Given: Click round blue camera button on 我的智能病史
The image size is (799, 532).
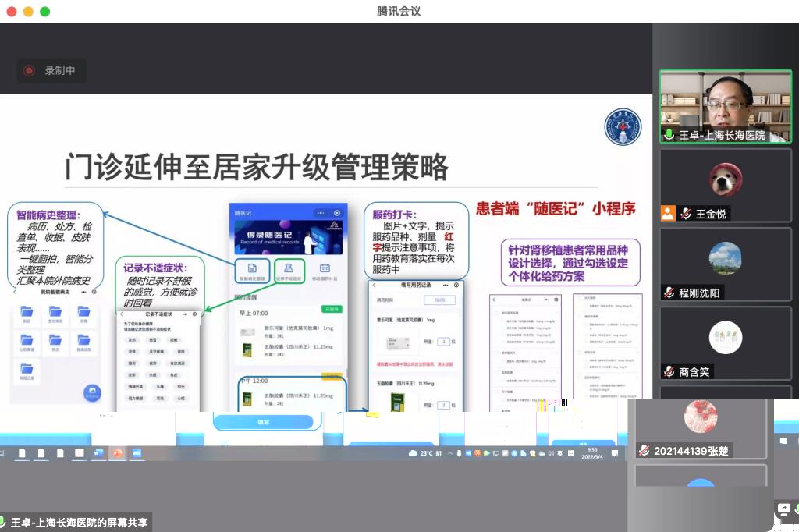Looking at the screenshot, I should (92, 393).
